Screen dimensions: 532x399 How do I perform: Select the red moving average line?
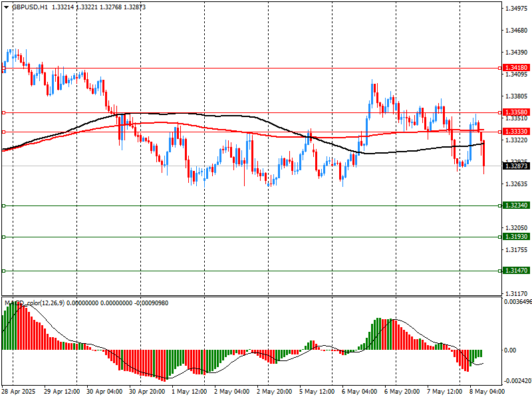(x=266, y=135)
